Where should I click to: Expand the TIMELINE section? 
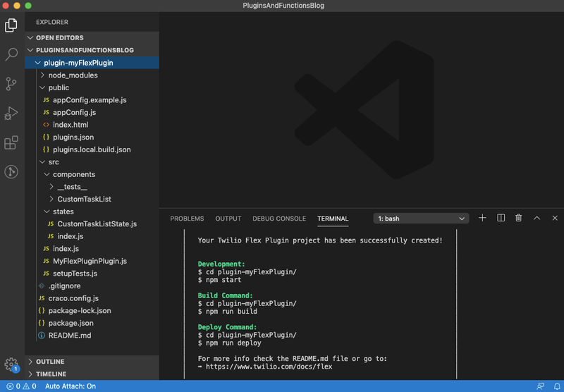coord(92,374)
